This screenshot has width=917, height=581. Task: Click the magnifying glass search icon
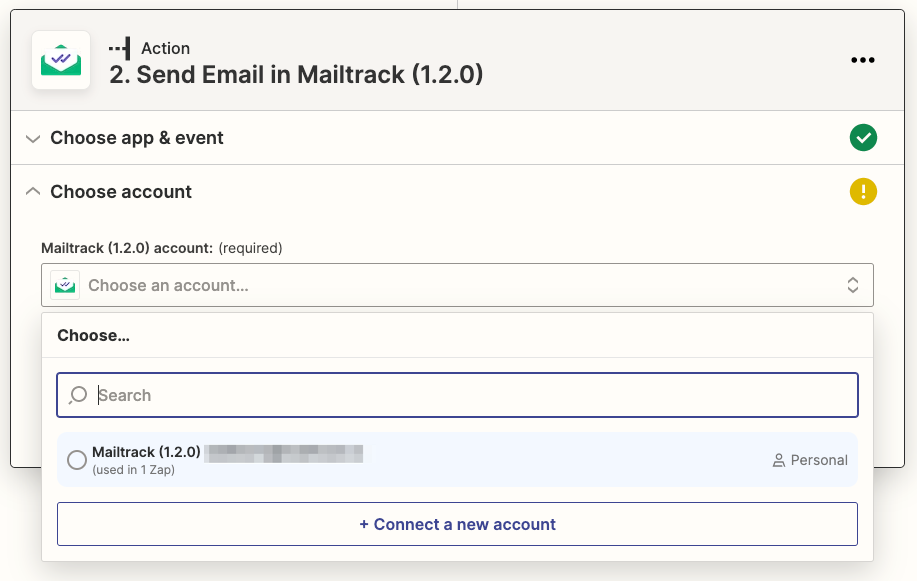77,395
